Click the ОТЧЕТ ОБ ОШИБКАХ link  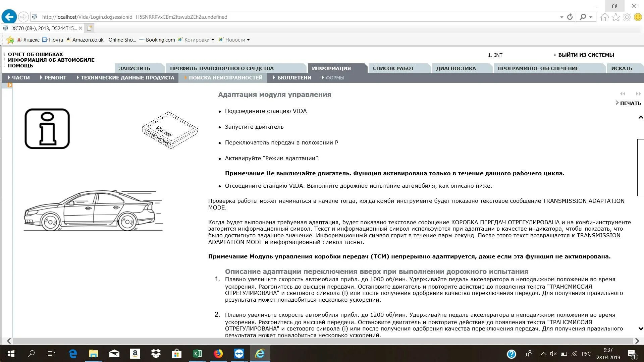click(35, 54)
